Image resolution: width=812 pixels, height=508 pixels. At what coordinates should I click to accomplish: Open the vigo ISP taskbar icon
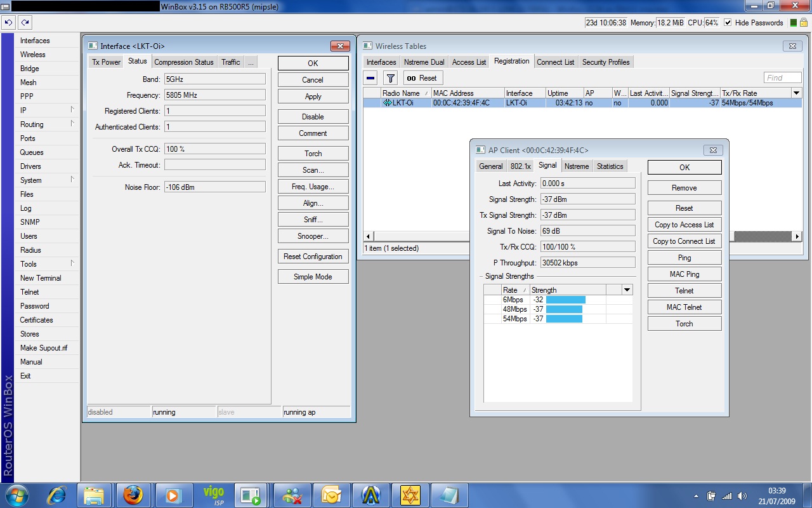(x=214, y=495)
